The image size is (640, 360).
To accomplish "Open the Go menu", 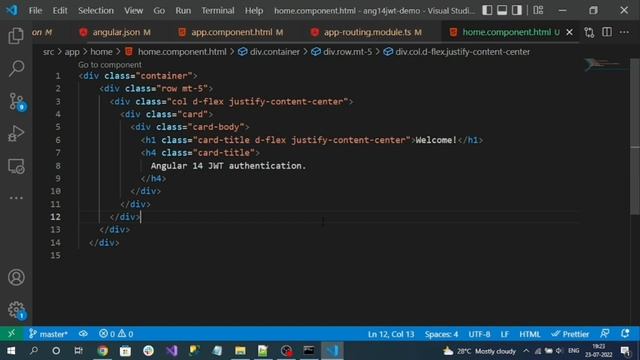I will coord(159,11).
